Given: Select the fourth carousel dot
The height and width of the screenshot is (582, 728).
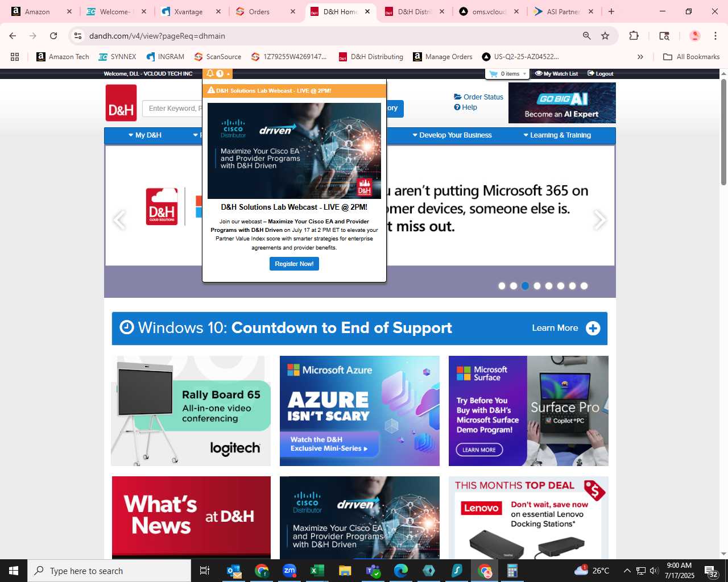Looking at the screenshot, I should 537,286.
